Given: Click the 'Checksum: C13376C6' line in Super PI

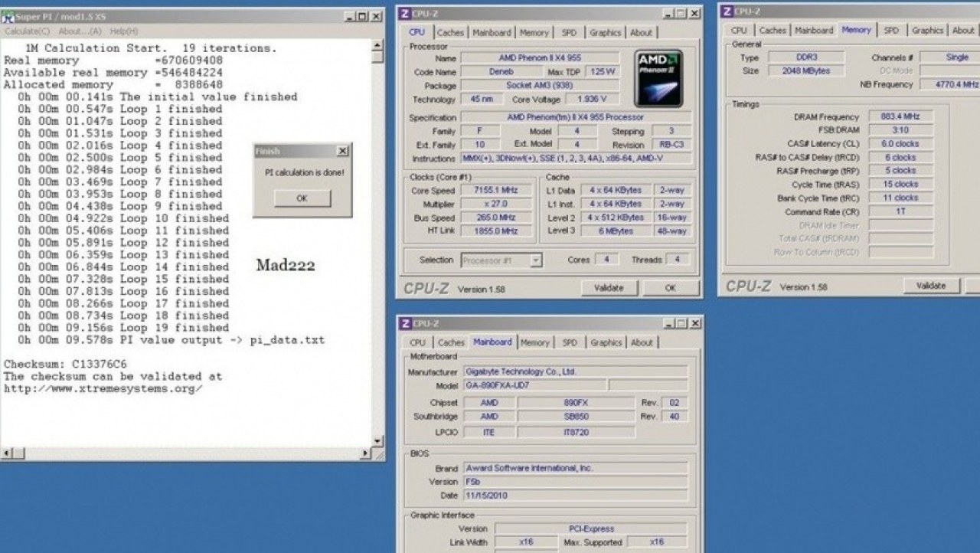Looking at the screenshot, I should click(66, 365).
